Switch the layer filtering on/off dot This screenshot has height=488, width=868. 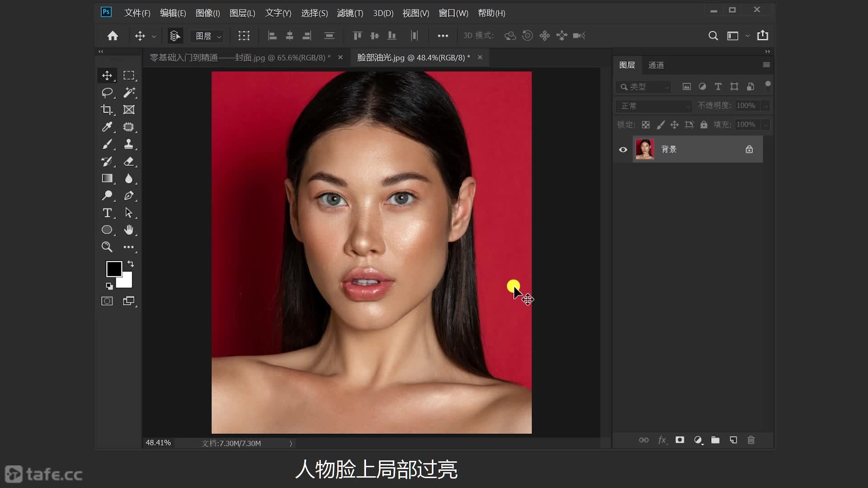(x=768, y=84)
